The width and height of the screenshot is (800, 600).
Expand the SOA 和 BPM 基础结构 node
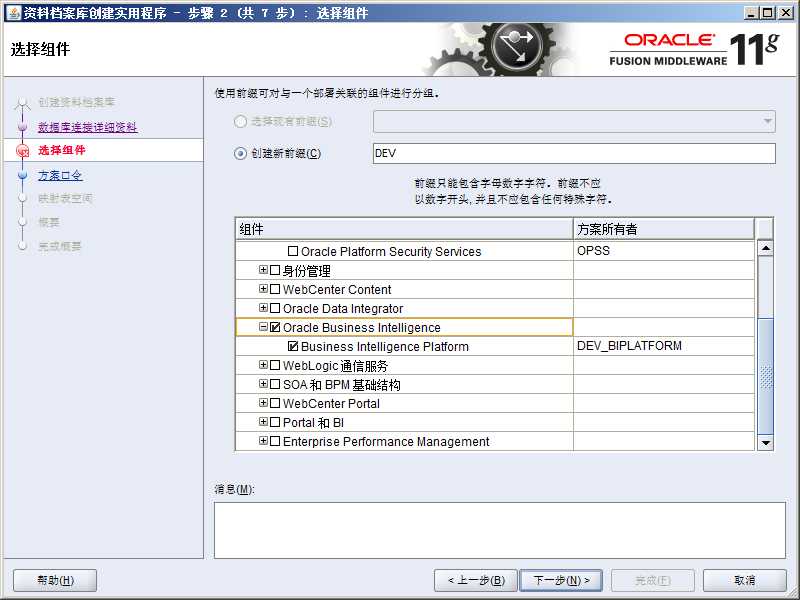point(263,384)
